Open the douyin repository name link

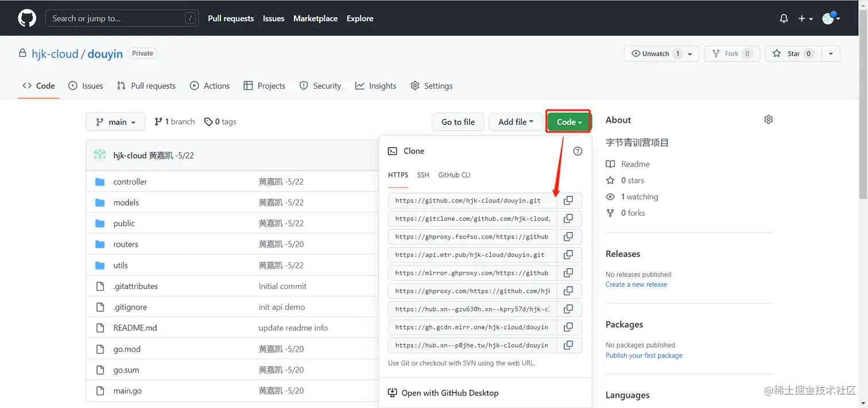tap(105, 53)
